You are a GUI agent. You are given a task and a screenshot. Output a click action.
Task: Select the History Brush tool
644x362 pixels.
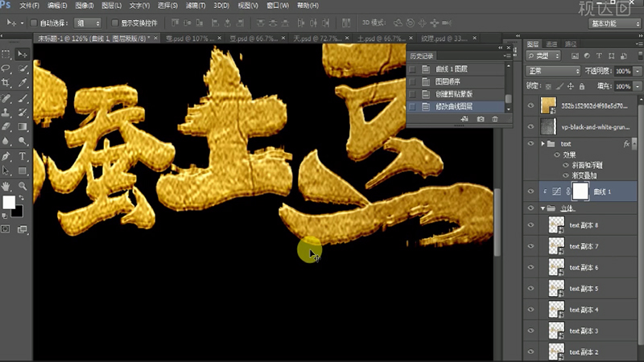pos(23,112)
